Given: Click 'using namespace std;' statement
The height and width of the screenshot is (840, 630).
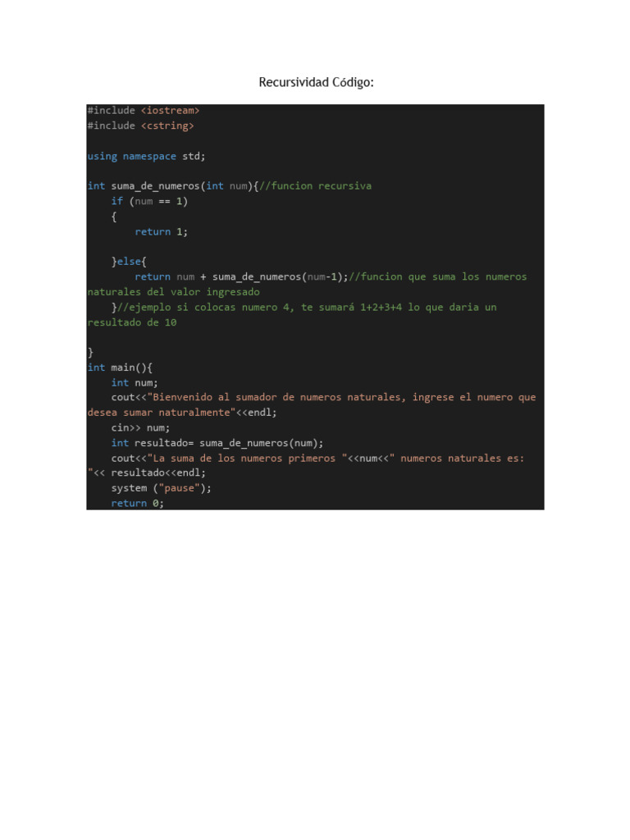Looking at the screenshot, I should coord(146,157).
